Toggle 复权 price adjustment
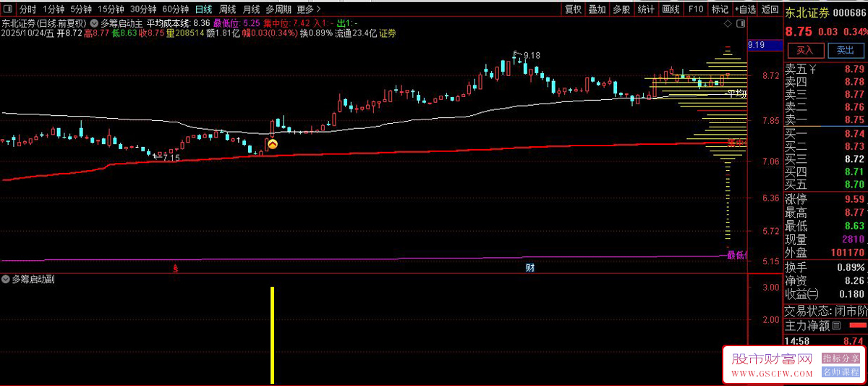Viewport: 868px width, 386px height. click(573, 9)
